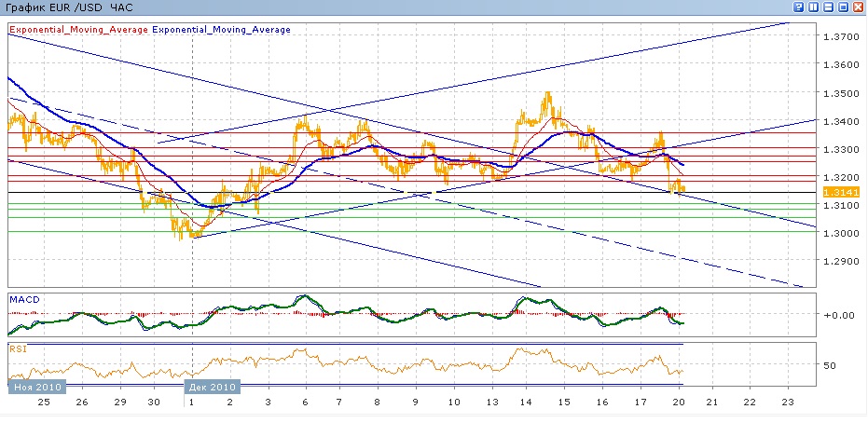Click the red Exponential_Moving_Average legend label
The width and height of the screenshot is (868, 423).
[78, 30]
